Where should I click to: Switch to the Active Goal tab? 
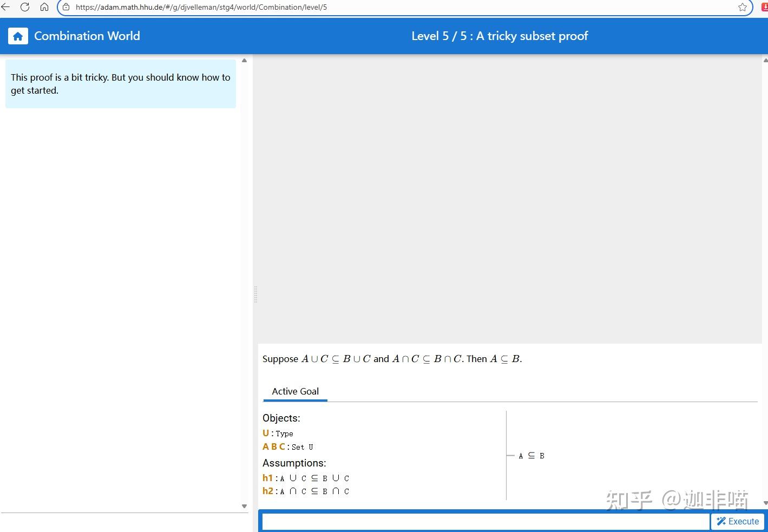pos(295,391)
